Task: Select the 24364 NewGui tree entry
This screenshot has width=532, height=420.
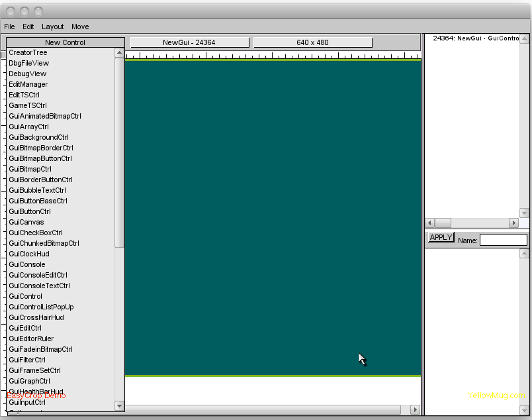Action: click(475, 38)
